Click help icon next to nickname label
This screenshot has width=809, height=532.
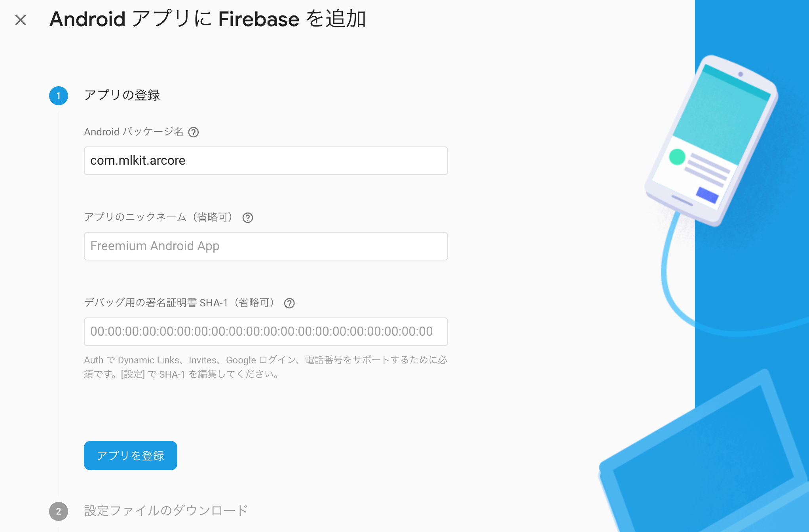coord(248,218)
